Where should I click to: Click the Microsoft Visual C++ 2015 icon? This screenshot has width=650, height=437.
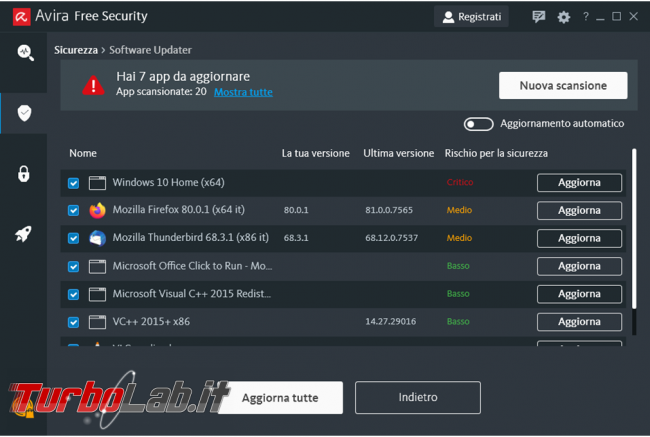[x=97, y=294]
